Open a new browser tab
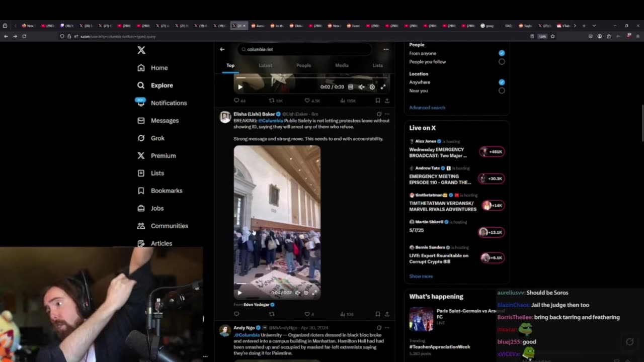Image resolution: width=644 pixels, height=362 pixels. point(584,26)
